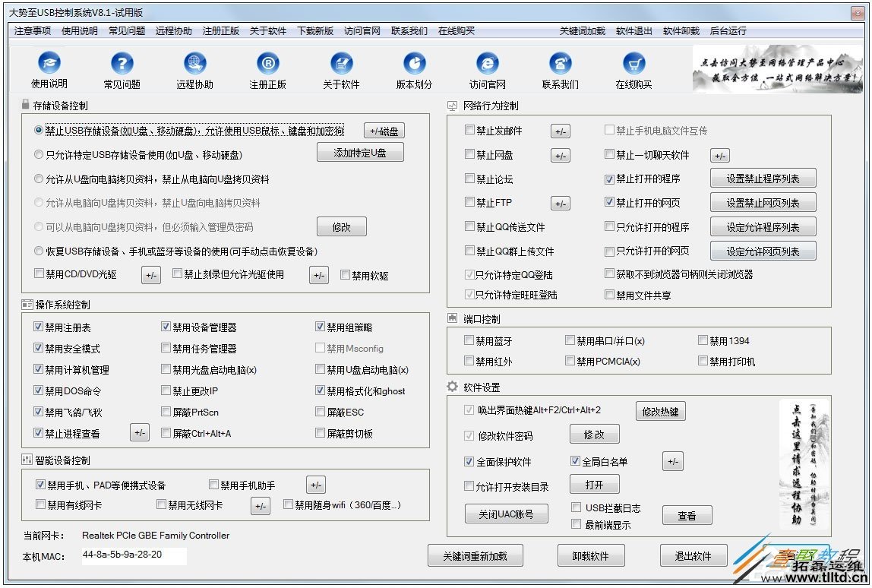Click +/- beside 禁用CD/DVD光驱

pyautogui.click(x=150, y=274)
